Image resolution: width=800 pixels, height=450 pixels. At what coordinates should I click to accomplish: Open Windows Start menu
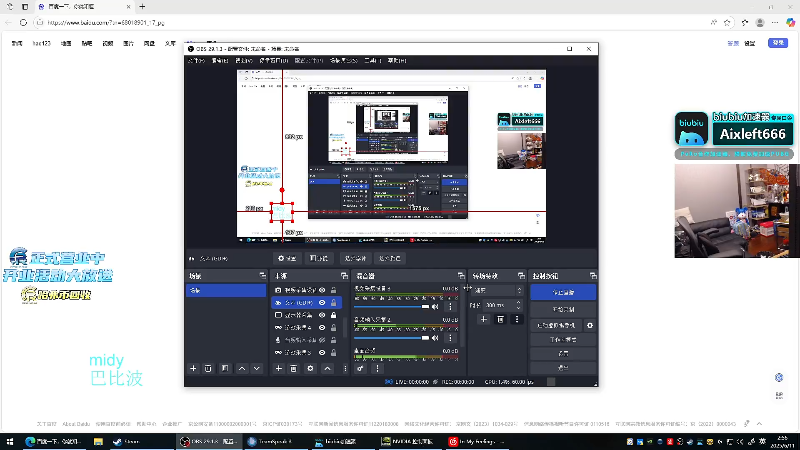tap(10, 441)
